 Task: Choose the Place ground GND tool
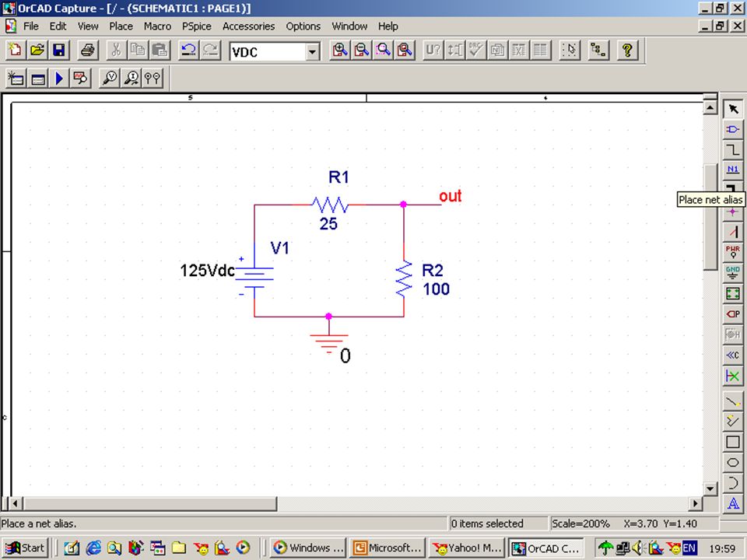[733, 273]
